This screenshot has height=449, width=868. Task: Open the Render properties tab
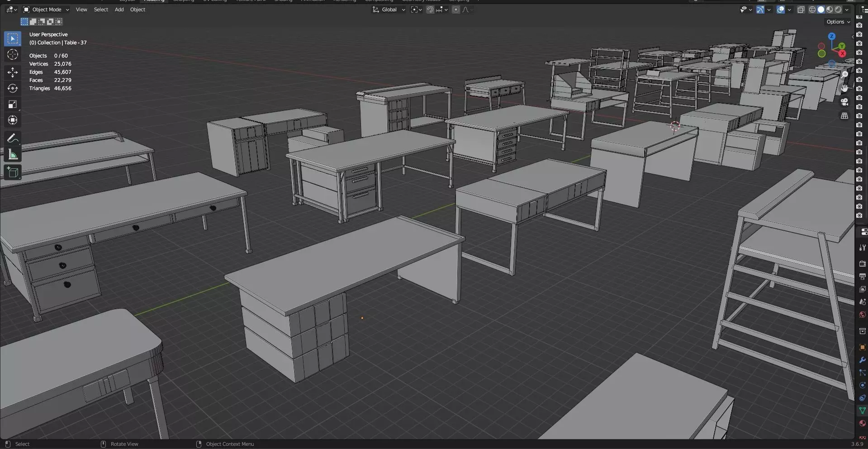click(863, 263)
